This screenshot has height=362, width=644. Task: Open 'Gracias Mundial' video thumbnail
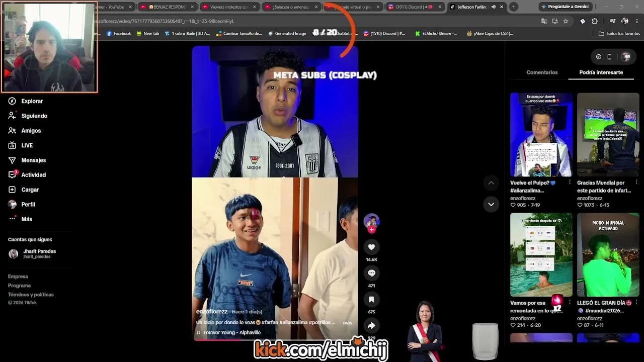[x=608, y=135]
